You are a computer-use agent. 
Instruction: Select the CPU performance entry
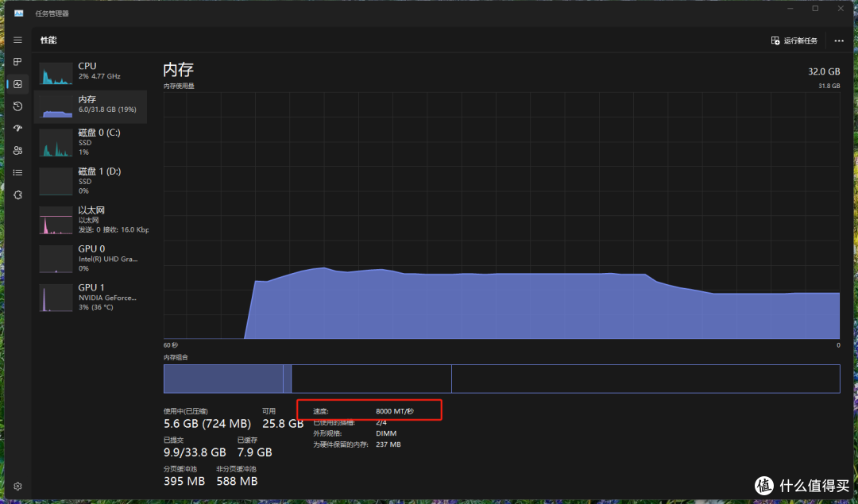(91, 73)
